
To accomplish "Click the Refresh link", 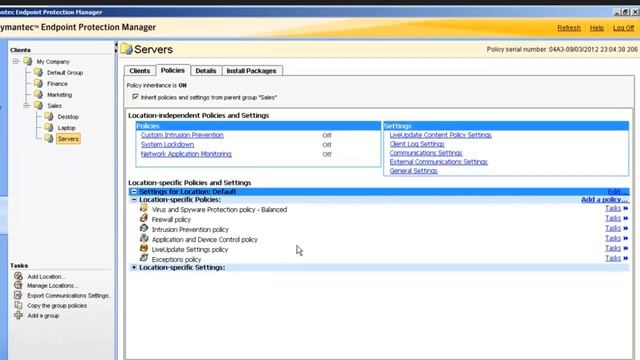I will click(569, 28).
